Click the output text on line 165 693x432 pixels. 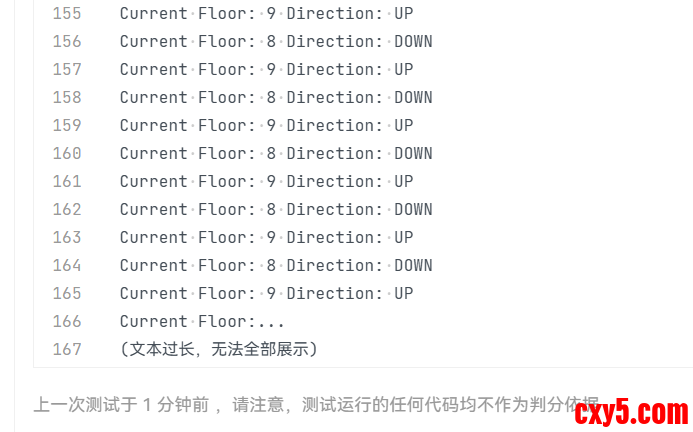(266, 294)
